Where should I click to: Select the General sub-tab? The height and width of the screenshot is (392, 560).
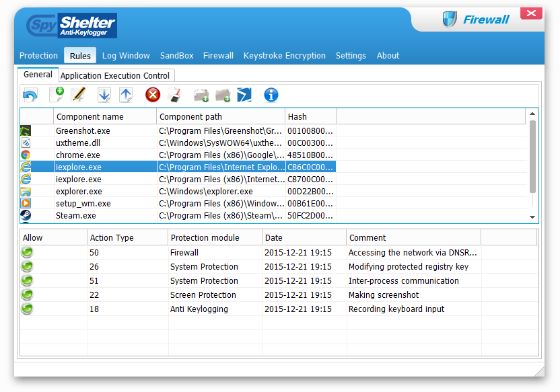tap(38, 75)
